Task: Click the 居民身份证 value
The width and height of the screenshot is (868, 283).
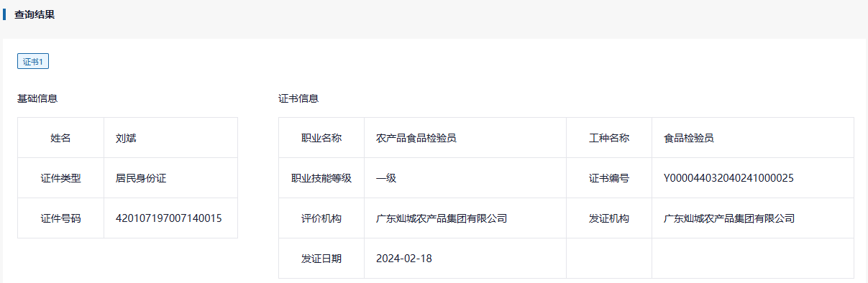Action: coord(141,178)
